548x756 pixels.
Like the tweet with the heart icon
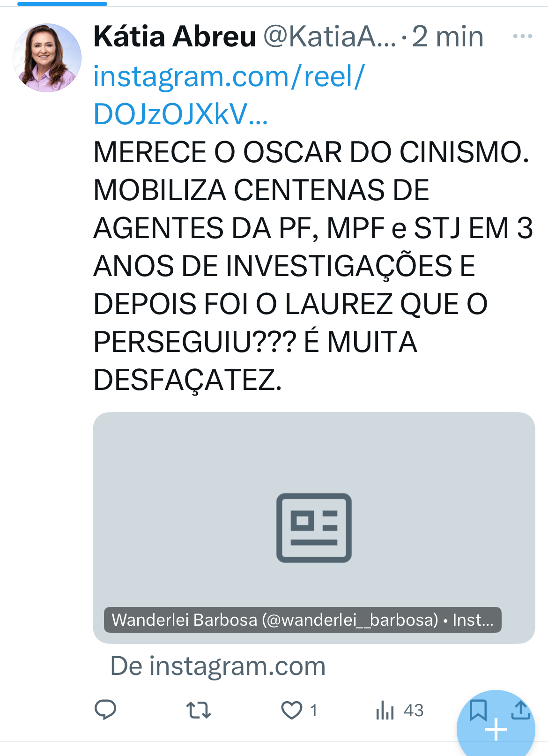tap(291, 710)
